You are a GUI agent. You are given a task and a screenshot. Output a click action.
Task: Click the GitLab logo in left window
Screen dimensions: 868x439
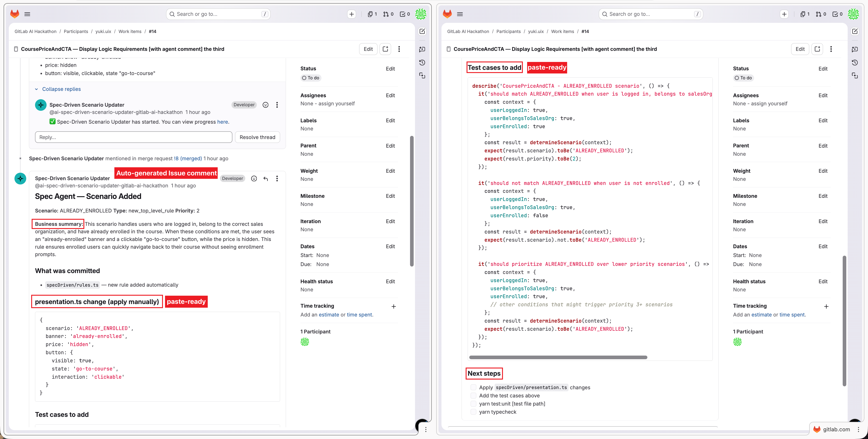(14, 14)
